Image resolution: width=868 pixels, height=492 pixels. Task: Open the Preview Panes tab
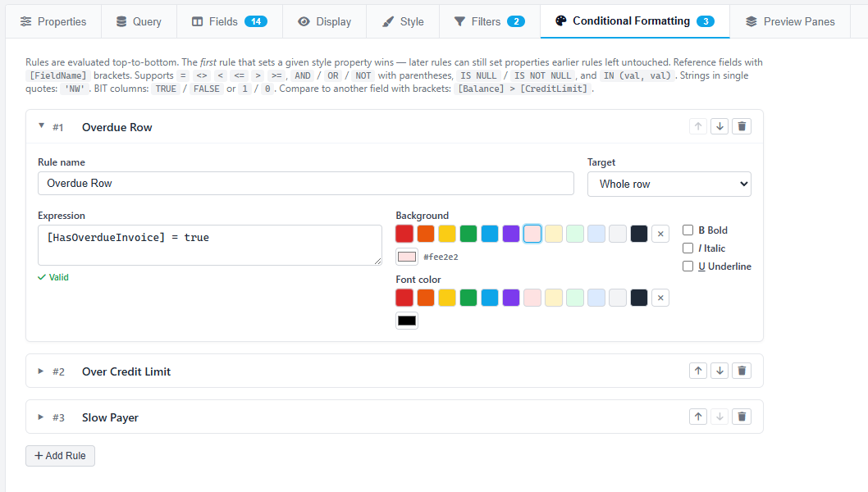pyautogui.click(x=790, y=21)
